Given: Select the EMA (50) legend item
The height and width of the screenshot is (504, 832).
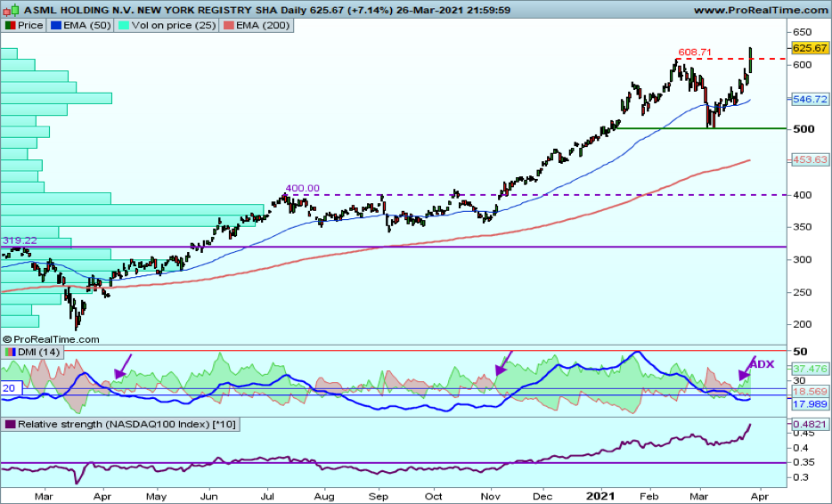Looking at the screenshot, I should (x=80, y=26).
